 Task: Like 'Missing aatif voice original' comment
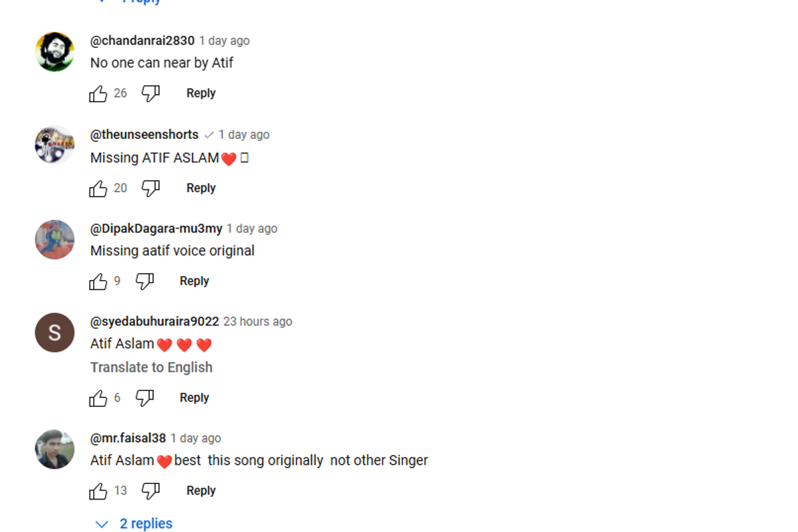[x=98, y=282]
